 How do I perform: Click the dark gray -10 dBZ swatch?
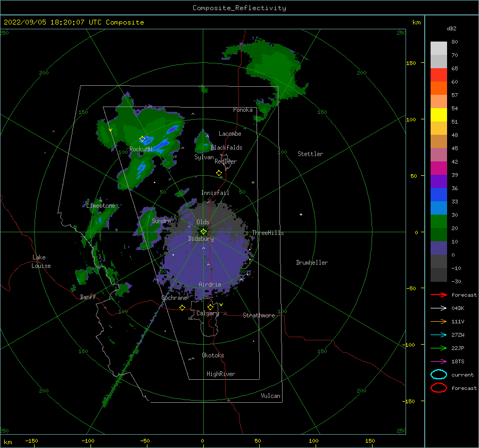[439, 274]
